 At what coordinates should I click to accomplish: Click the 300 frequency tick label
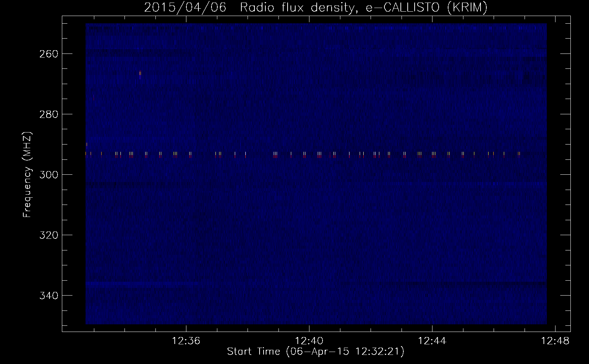48,175
